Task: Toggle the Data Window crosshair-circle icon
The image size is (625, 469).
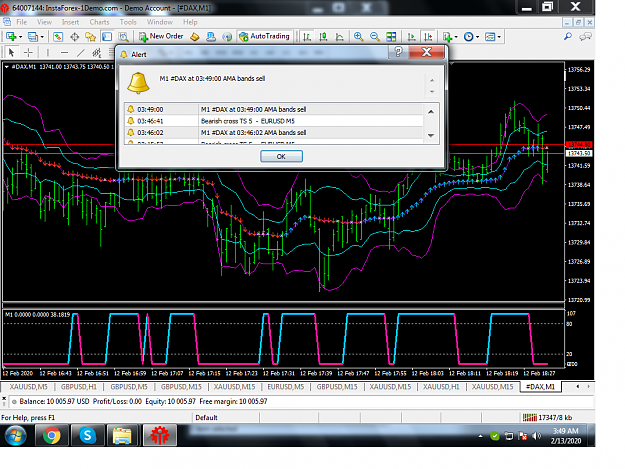Action: pyautogui.click(x=75, y=37)
